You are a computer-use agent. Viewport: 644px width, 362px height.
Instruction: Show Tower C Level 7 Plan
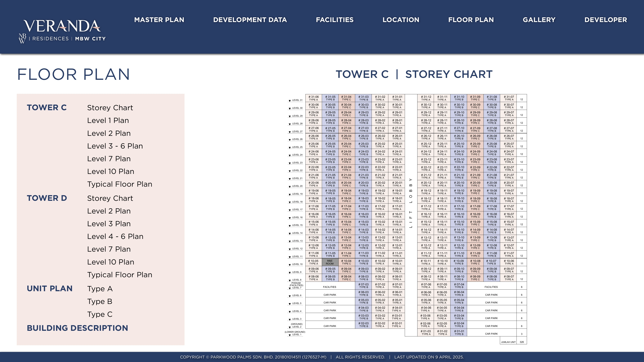point(109,159)
